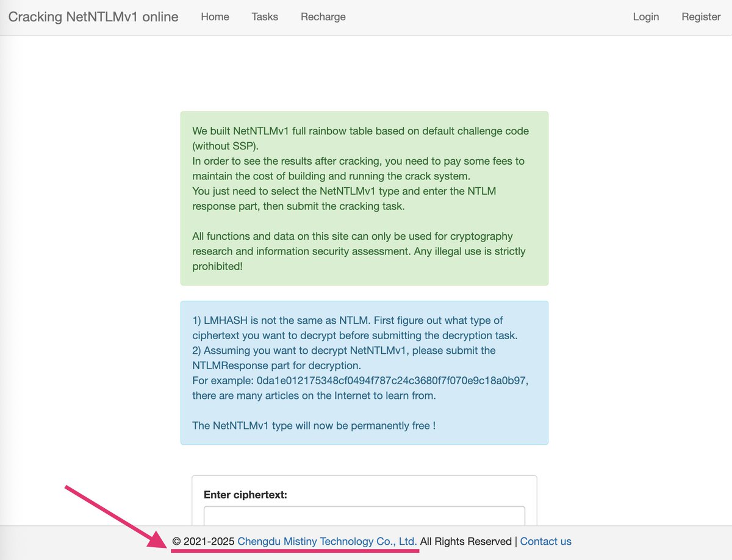The width and height of the screenshot is (732, 560).
Task: Select the green rainbow table notice panel
Action: pyautogui.click(x=364, y=198)
